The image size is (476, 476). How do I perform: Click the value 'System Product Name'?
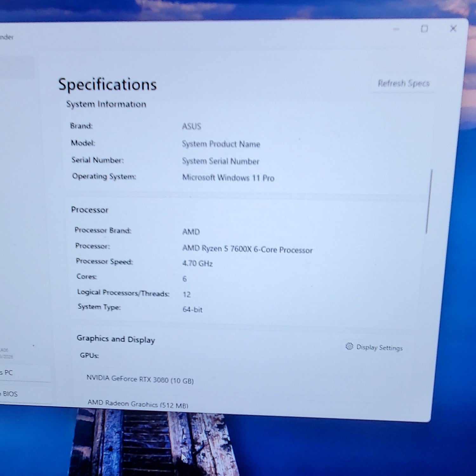point(221,144)
